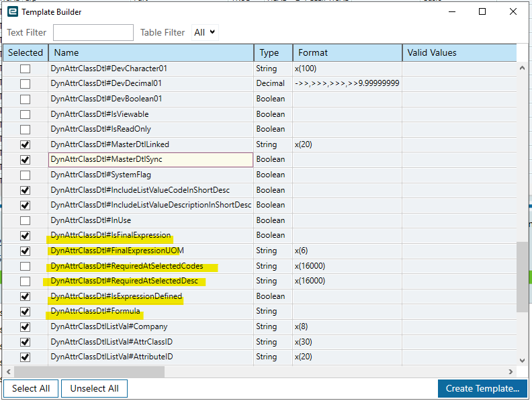Uncheck the IsExpressionDefined checkbox
532x403 pixels.
(25, 296)
